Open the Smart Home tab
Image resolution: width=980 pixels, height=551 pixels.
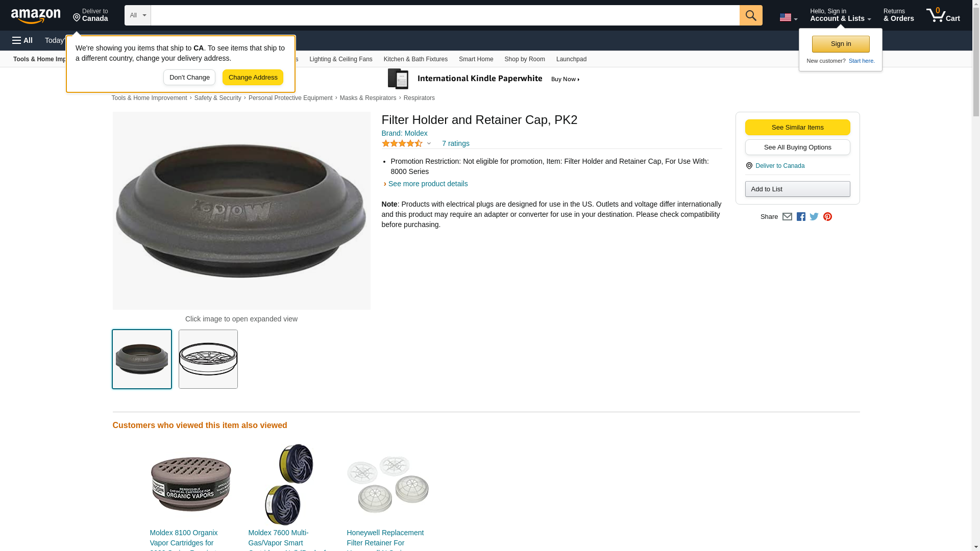click(476, 59)
